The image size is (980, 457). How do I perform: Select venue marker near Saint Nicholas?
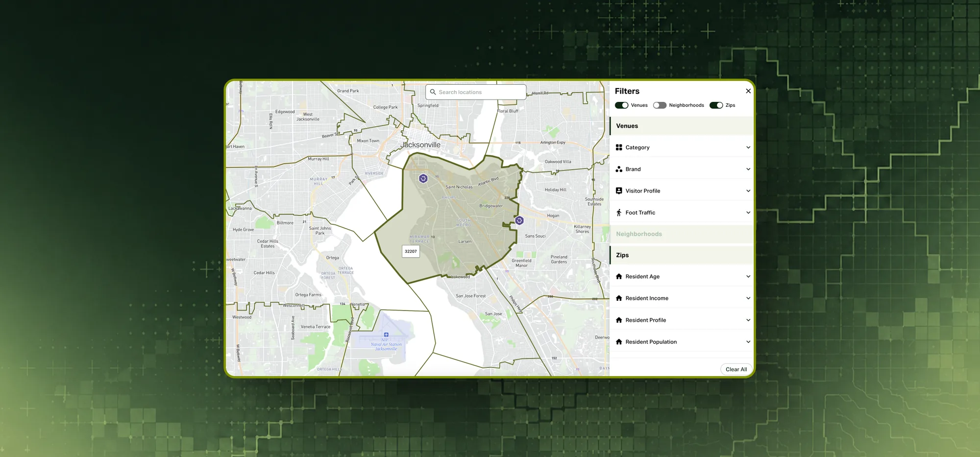pyautogui.click(x=423, y=178)
